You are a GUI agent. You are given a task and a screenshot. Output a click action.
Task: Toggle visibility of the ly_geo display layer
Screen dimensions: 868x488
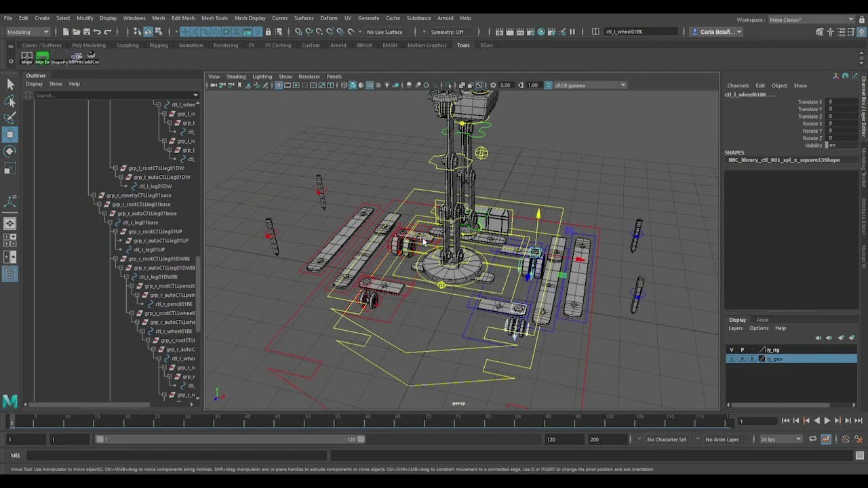[731, 359]
